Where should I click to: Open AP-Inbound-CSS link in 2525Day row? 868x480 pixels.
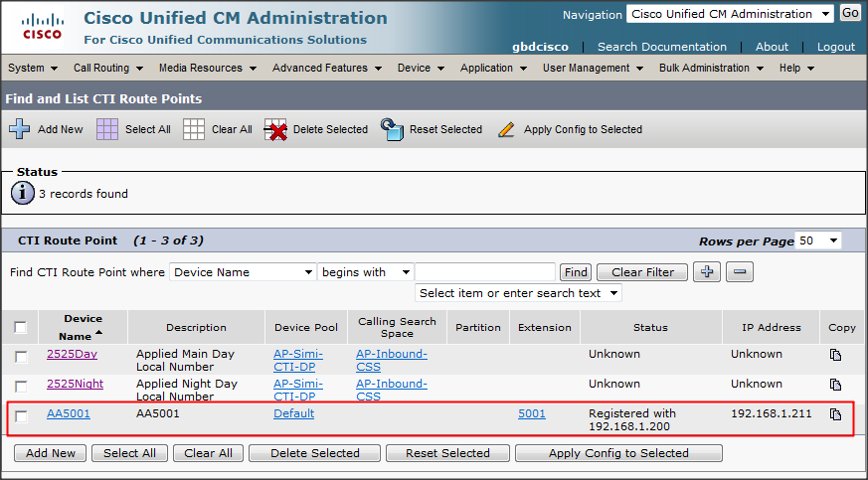tap(392, 360)
